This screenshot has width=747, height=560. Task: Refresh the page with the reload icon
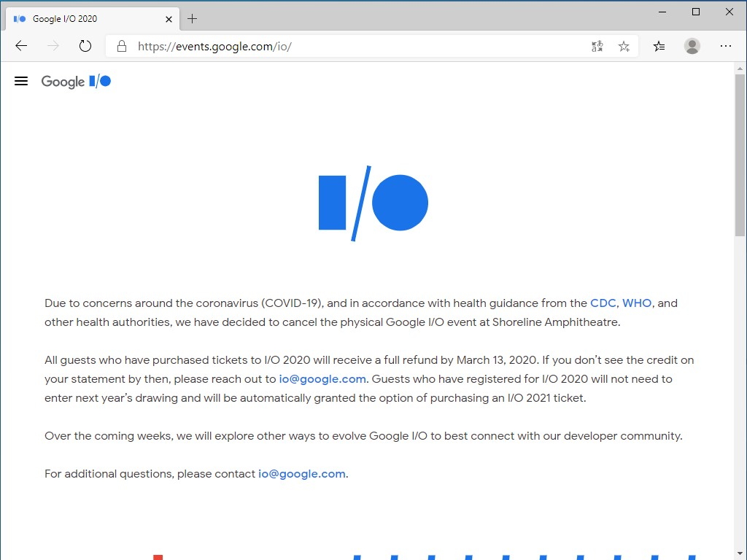pos(85,45)
